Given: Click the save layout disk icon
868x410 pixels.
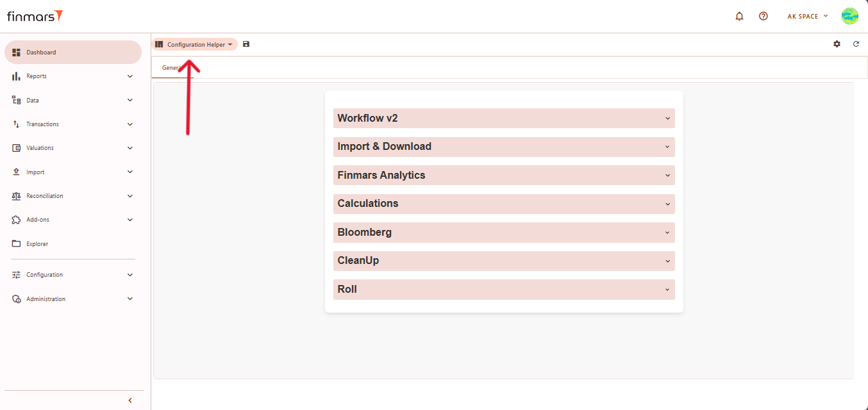Looking at the screenshot, I should [246, 44].
